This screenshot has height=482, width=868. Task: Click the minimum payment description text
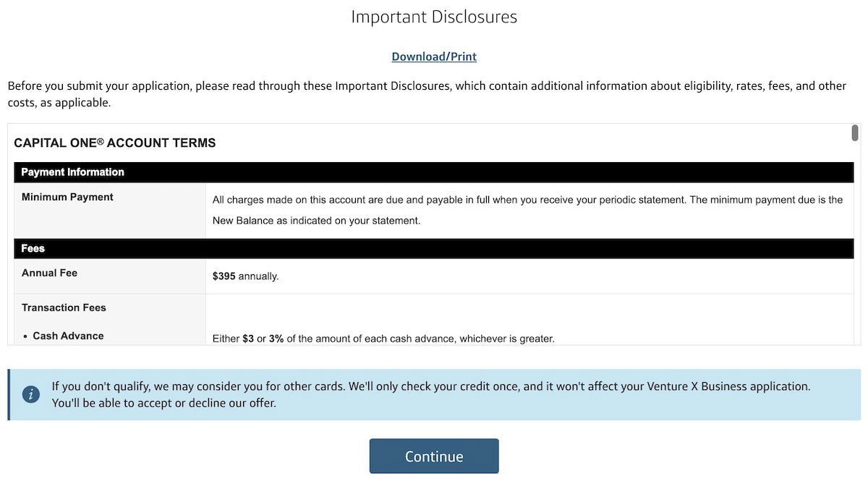point(528,210)
